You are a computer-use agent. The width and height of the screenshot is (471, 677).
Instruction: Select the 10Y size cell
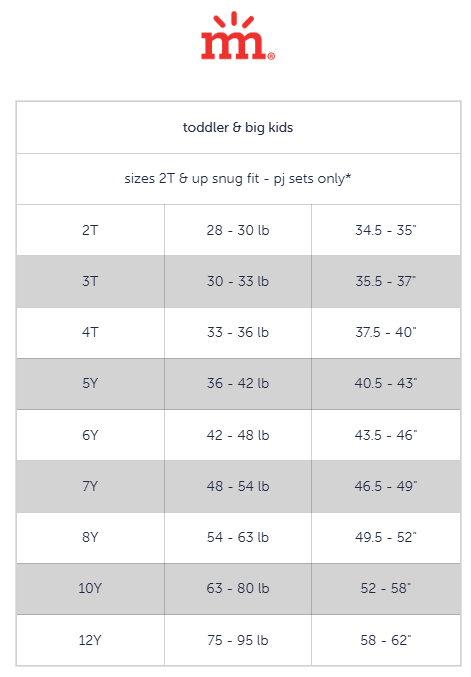point(90,588)
